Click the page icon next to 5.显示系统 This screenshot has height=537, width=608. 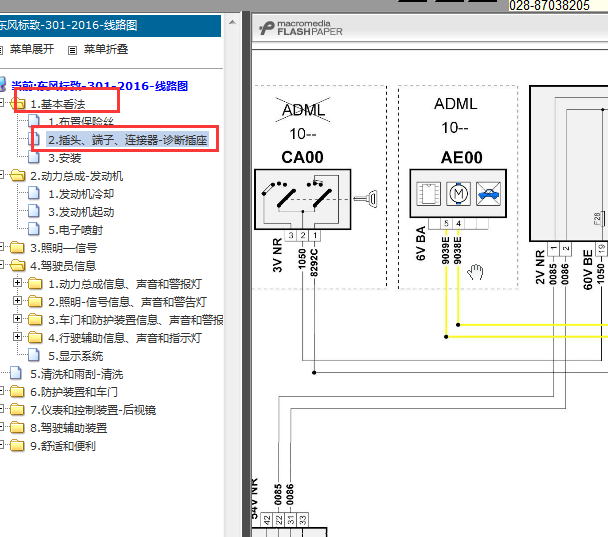point(34,355)
